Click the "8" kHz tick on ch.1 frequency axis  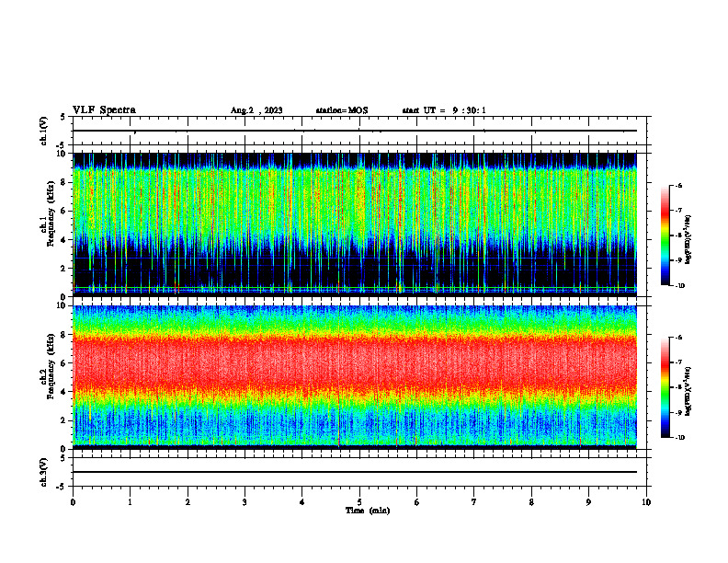(63, 182)
